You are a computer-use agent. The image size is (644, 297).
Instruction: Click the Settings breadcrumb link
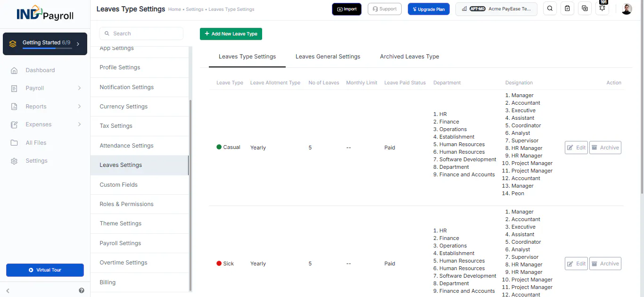[195, 9]
